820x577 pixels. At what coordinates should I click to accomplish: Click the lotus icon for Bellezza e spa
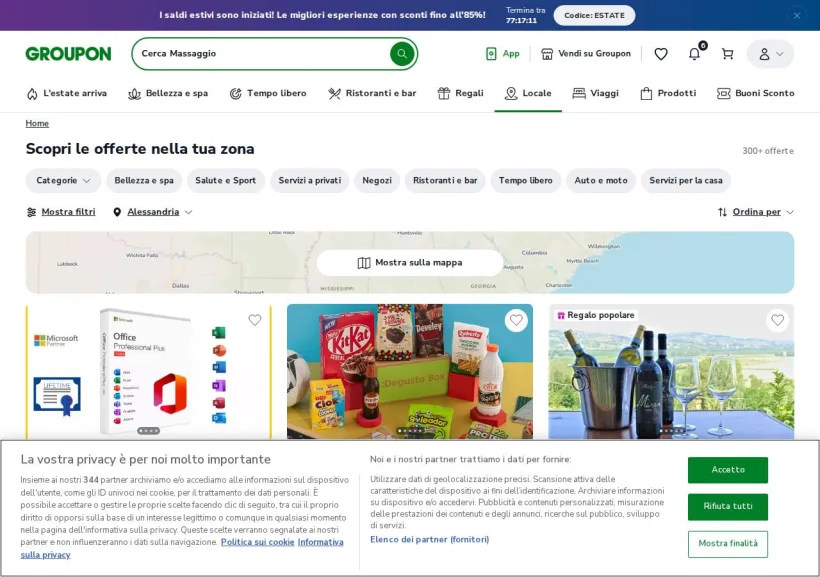[134, 94]
